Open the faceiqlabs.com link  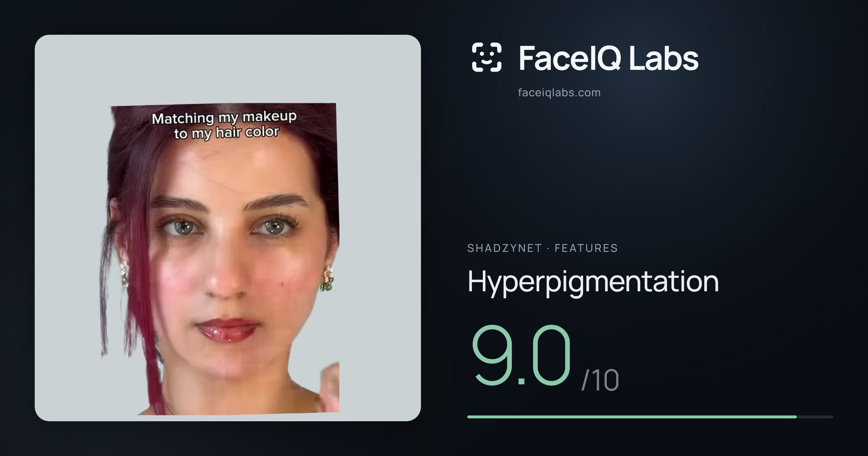click(559, 93)
